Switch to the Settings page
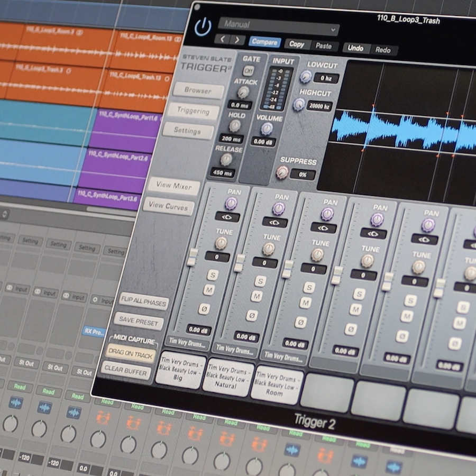Viewport: 476px width, 476px height. [x=187, y=131]
